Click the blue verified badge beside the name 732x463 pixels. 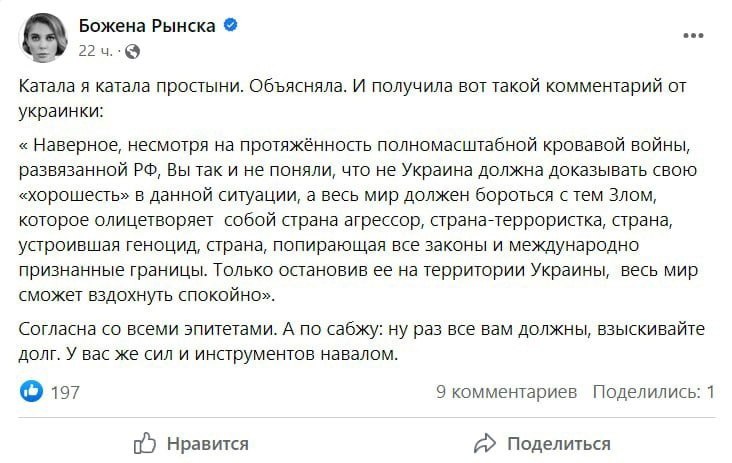(x=231, y=27)
